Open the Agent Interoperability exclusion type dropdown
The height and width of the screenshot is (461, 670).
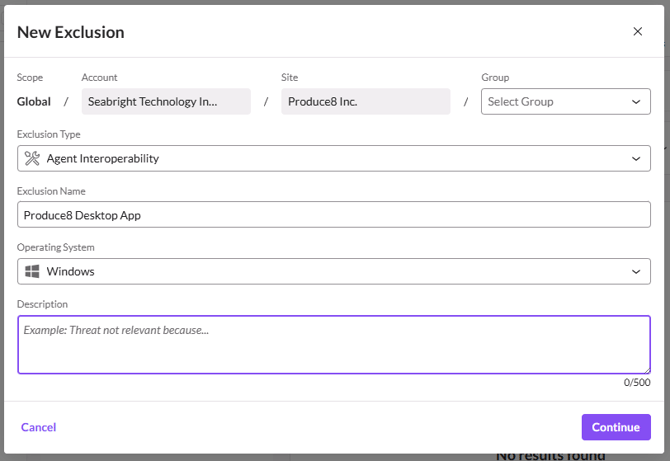pyautogui.click(x=334, y=158)
